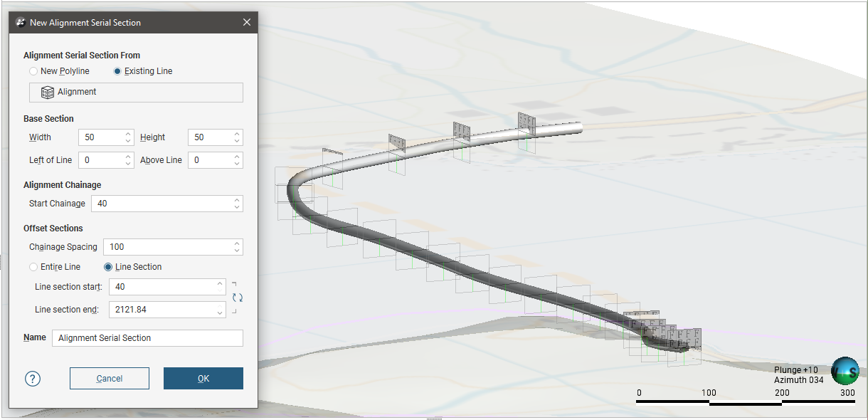
Task: Decrease Height using the down arrow
Action: [237, 141]
